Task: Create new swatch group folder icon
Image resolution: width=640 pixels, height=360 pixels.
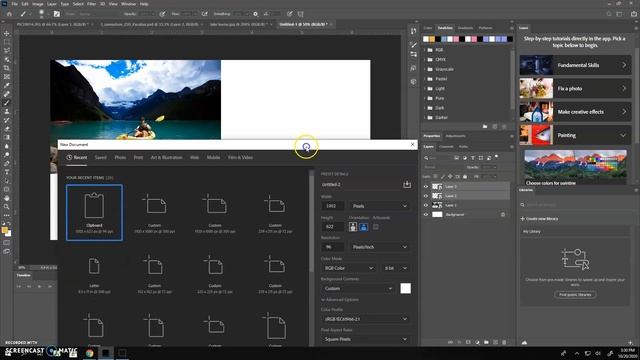Action: [485, 127]
